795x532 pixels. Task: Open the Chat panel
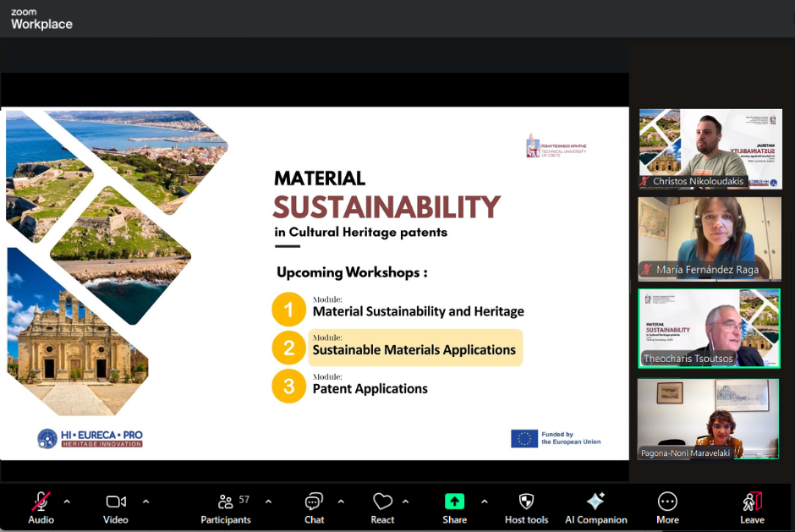[x=314, y=502]
